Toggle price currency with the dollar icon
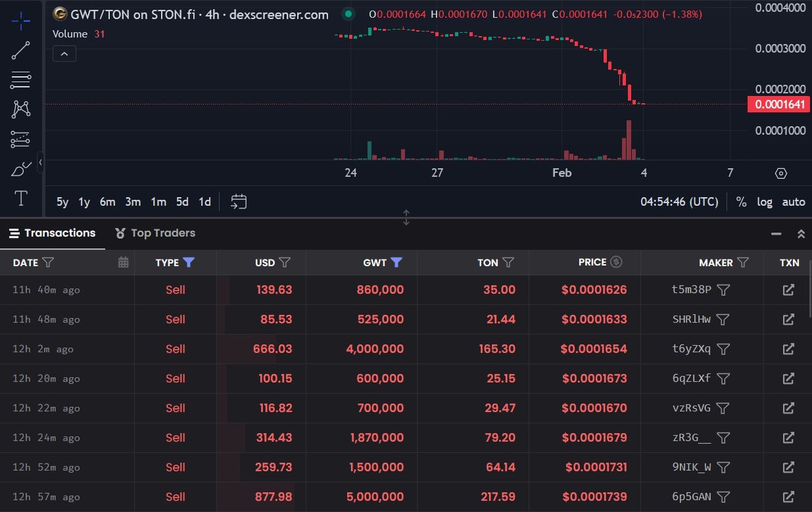 (616, 262)
